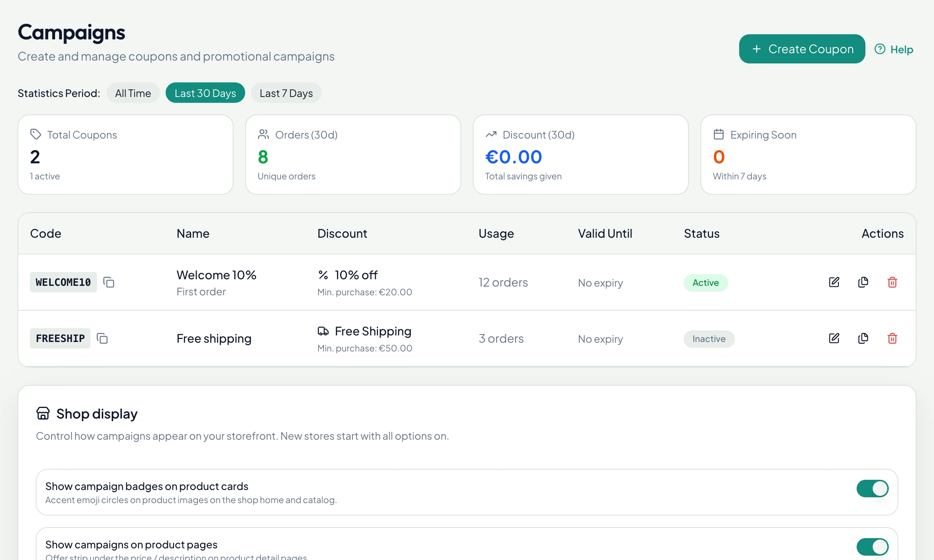The image size is (934, 560).
Task: Click the Inactive status badge
Action: click(709, 339)
